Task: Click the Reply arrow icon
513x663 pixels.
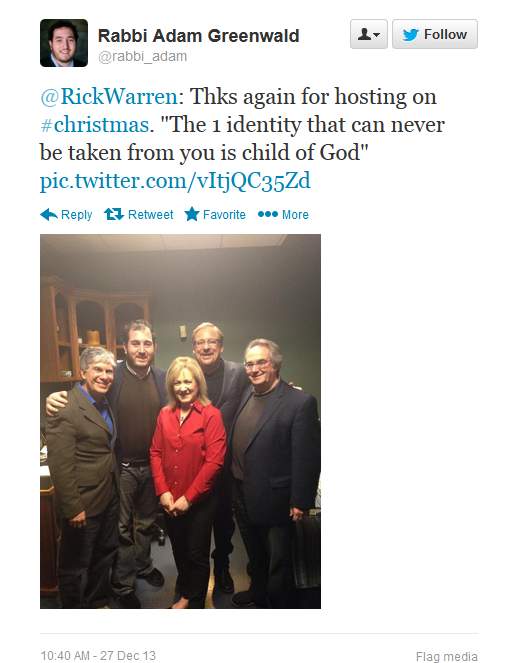Action: click(49, 214)
